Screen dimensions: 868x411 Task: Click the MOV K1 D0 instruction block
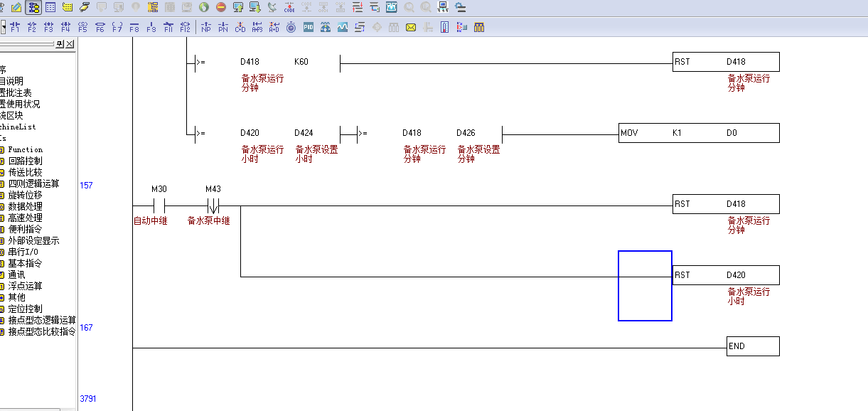(699, 133)
